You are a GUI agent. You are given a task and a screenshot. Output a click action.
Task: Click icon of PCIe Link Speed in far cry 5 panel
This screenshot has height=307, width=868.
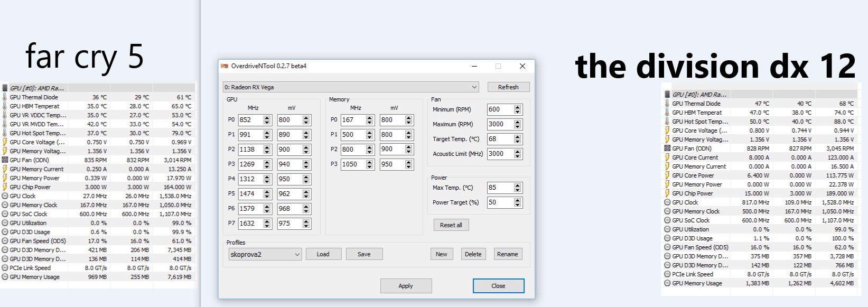point(5,268)
